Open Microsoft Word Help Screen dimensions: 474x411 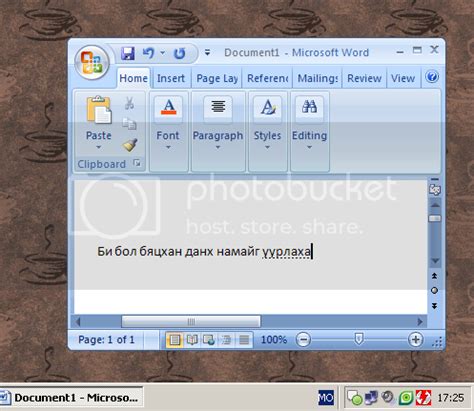(432, 77)
